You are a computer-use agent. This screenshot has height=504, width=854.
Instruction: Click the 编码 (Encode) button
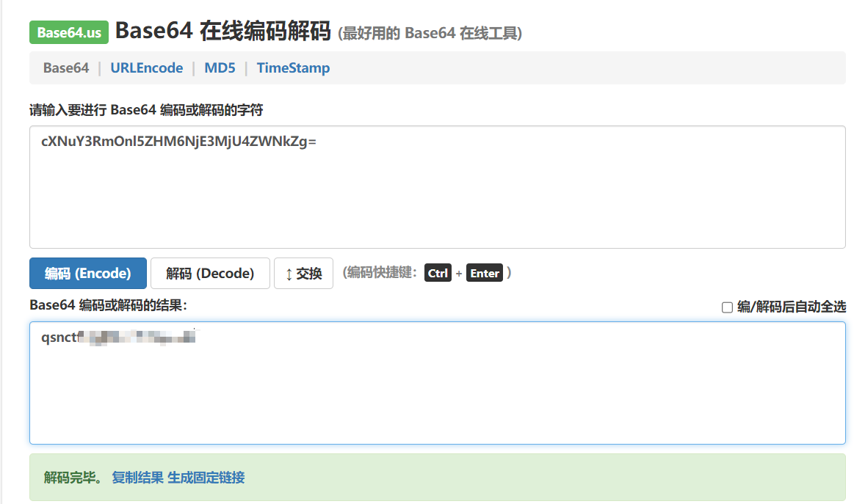[x=87, y=273]
